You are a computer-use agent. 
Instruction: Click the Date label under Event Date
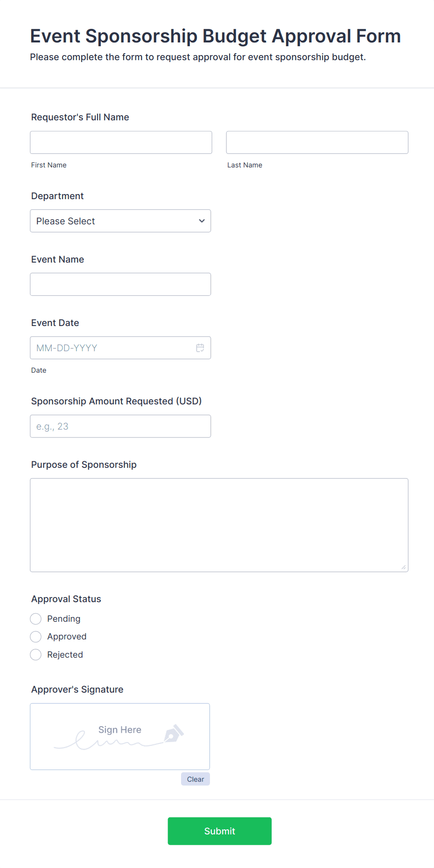coord(39,370)
